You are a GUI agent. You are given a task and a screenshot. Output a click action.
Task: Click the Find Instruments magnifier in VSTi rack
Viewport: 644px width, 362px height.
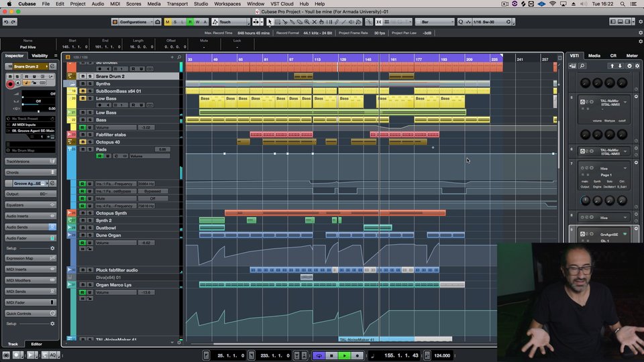point(582,66)
